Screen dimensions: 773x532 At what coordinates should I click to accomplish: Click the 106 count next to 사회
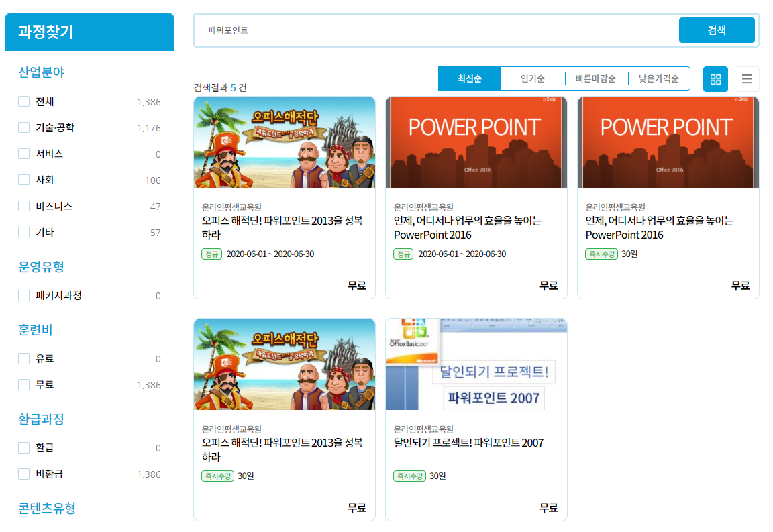coord(153,180)
